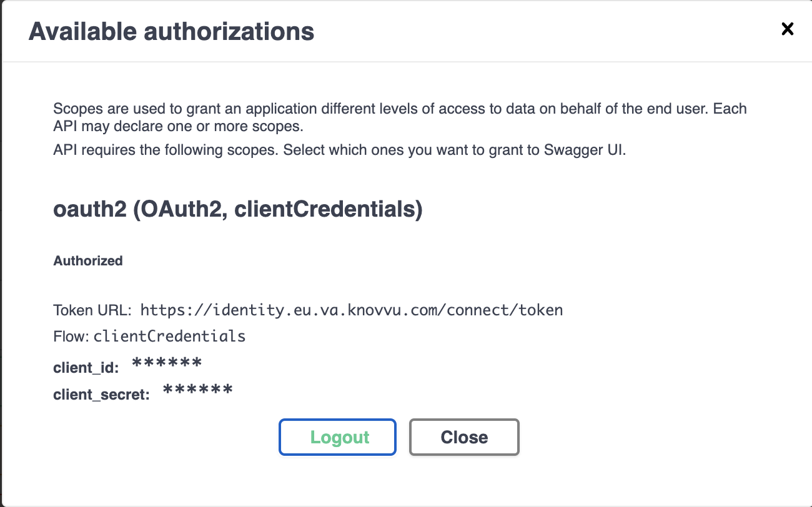
Task: Click the "client_secret:" label
Action: (x=102, y=395)
